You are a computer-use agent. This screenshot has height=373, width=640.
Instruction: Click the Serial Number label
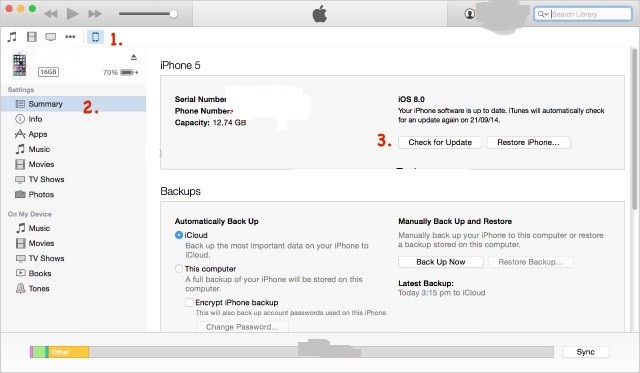point(200,99)
